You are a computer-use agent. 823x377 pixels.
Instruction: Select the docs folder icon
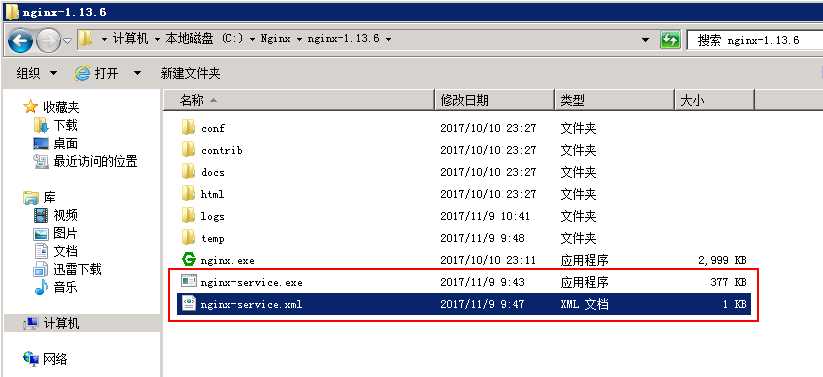coord(188,172)
